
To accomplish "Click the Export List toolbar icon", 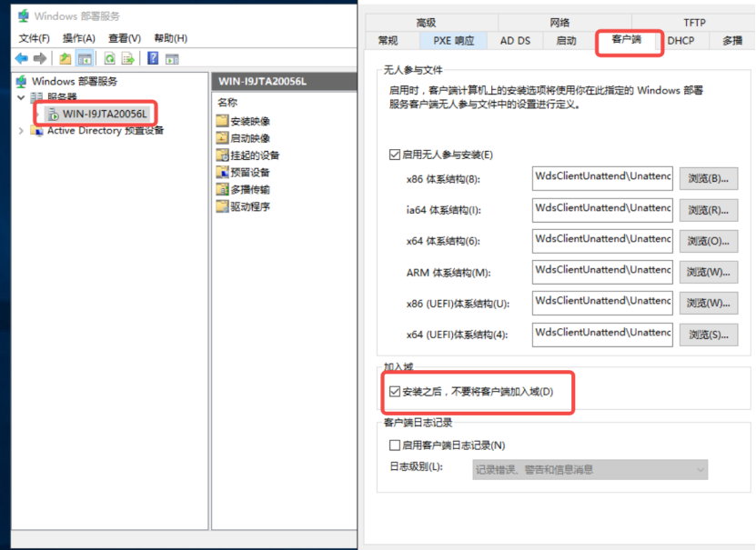I will [128, 59].
